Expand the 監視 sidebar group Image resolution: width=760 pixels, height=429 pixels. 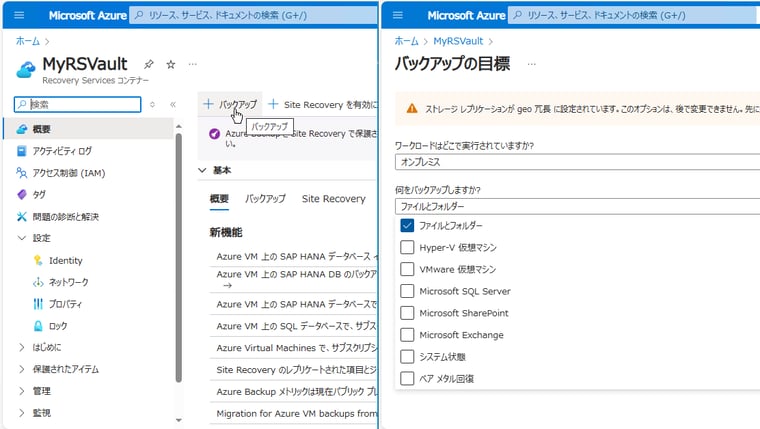[x=21, y=413]
